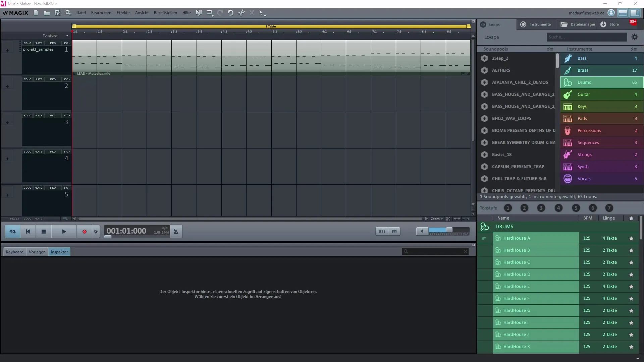Click the playback position slider under timecode
The height and width of the screenshot is (362, 644).
click(x=108, y=237)
